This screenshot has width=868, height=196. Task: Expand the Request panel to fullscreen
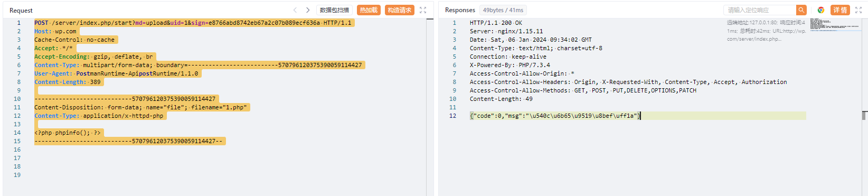coord(423,10)
